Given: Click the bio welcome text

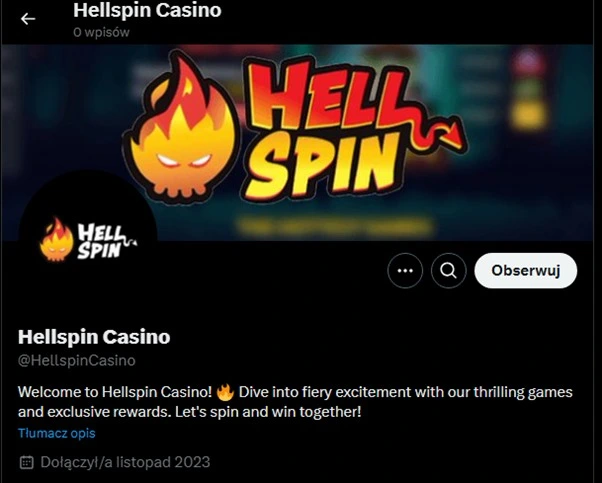Looking at the screenshot, I should (295, 402).
